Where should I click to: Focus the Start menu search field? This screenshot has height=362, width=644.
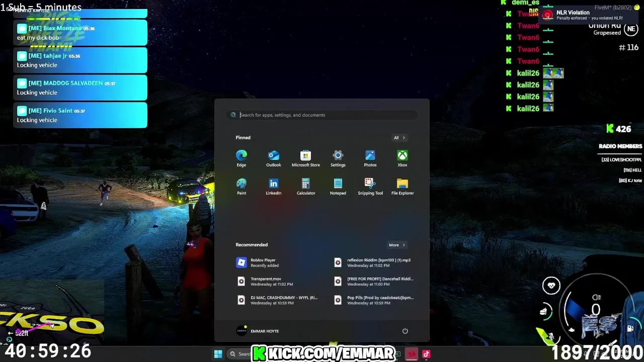(322, 115)
